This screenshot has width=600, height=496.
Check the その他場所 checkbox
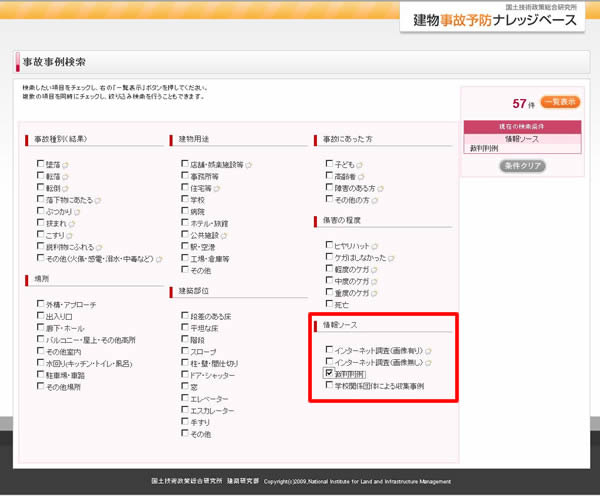40,386
